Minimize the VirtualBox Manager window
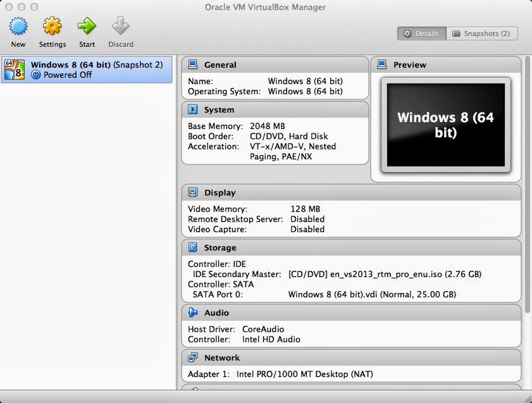 click(22, 7)
